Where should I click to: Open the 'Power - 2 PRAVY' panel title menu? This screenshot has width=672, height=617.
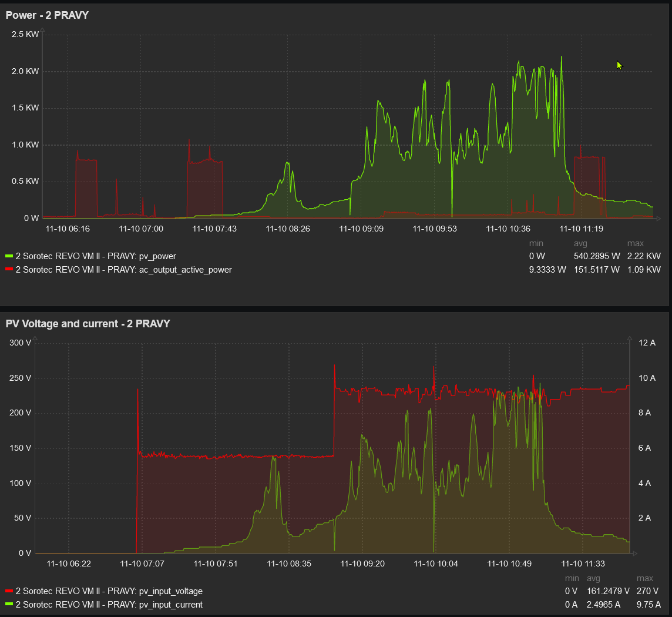pyautogui.click(x=47, y=15)
